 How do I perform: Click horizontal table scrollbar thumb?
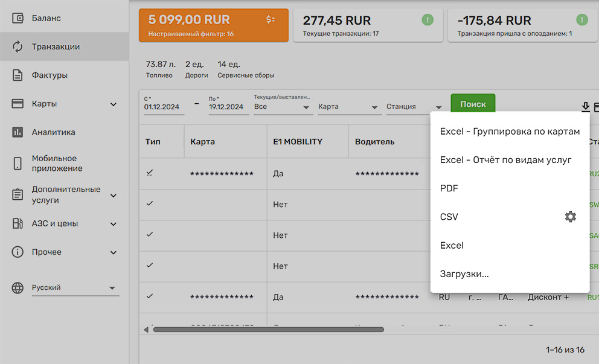[x=269, y=330]
